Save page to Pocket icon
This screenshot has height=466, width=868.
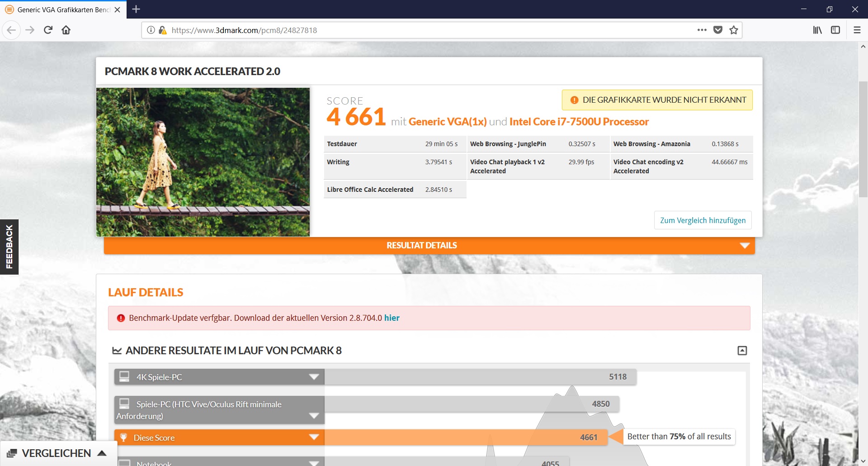click(x=717, y=30)
